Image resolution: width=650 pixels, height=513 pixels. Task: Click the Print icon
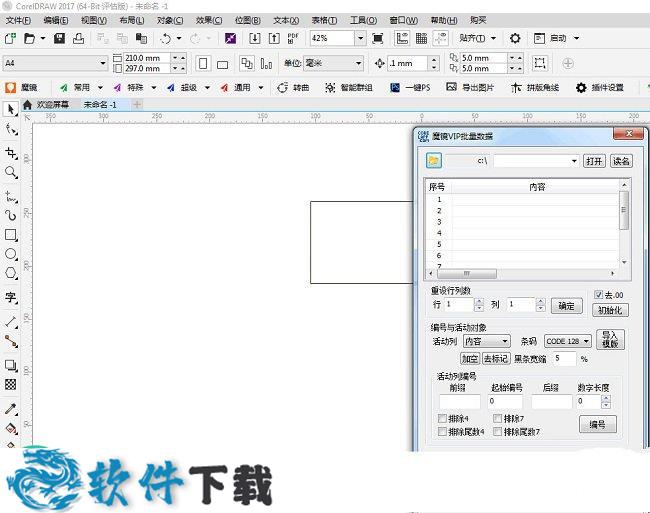point(78,39)
